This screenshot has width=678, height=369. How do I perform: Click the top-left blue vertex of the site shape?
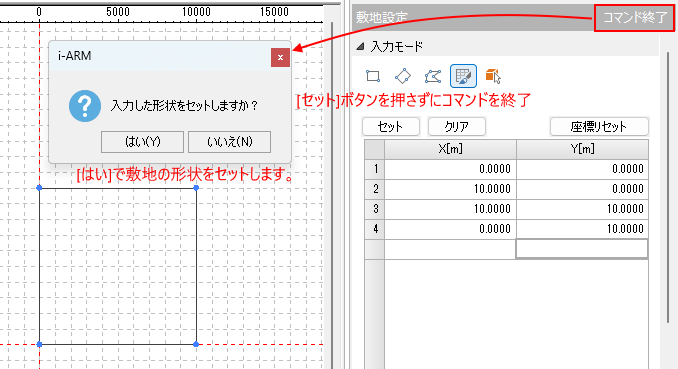(x=39, y=188)
